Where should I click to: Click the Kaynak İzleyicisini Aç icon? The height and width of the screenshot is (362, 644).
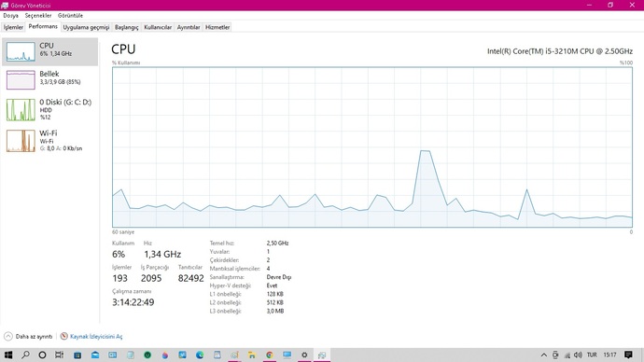[64, 336]
